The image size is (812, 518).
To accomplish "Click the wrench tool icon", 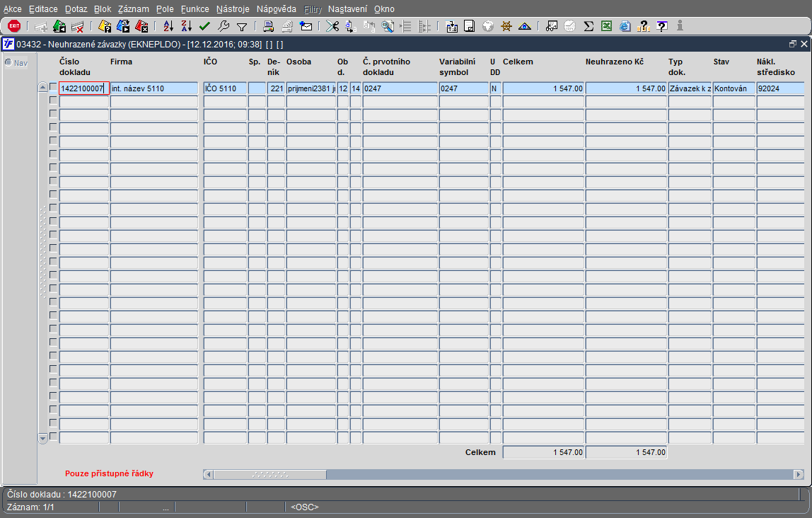I will 224,26.
